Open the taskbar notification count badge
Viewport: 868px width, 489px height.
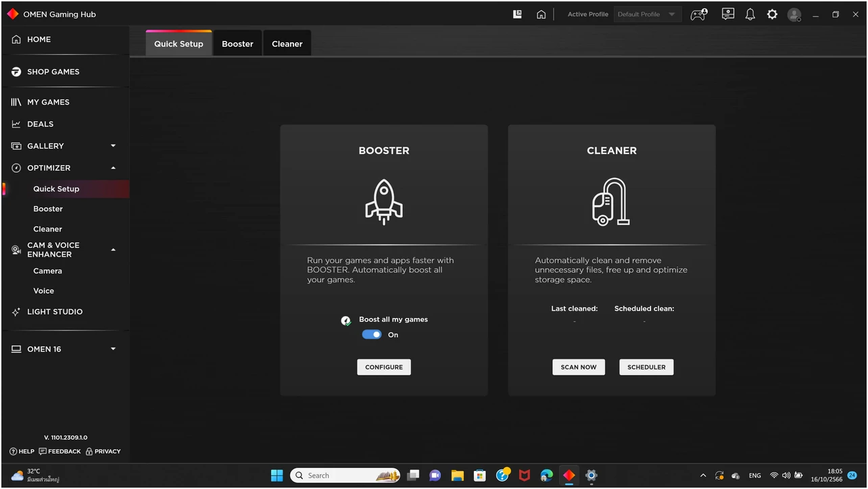[x=852, y=475]
